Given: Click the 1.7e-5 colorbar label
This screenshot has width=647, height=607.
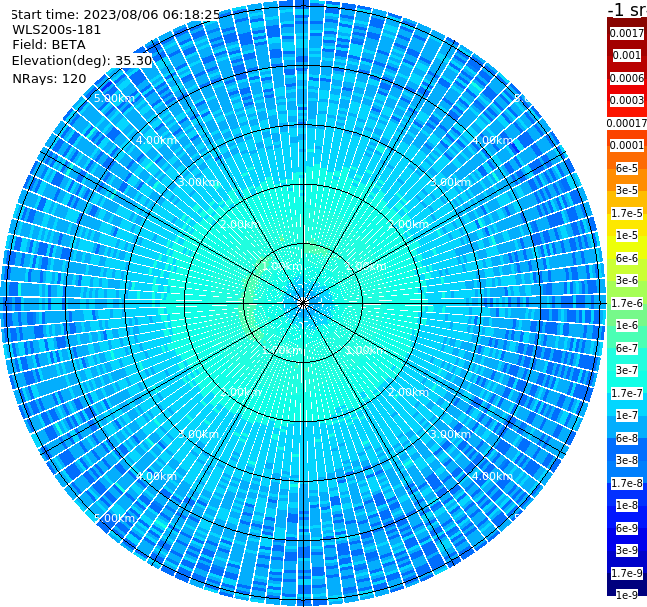Looking at the screenshot, I should point(627,213).
